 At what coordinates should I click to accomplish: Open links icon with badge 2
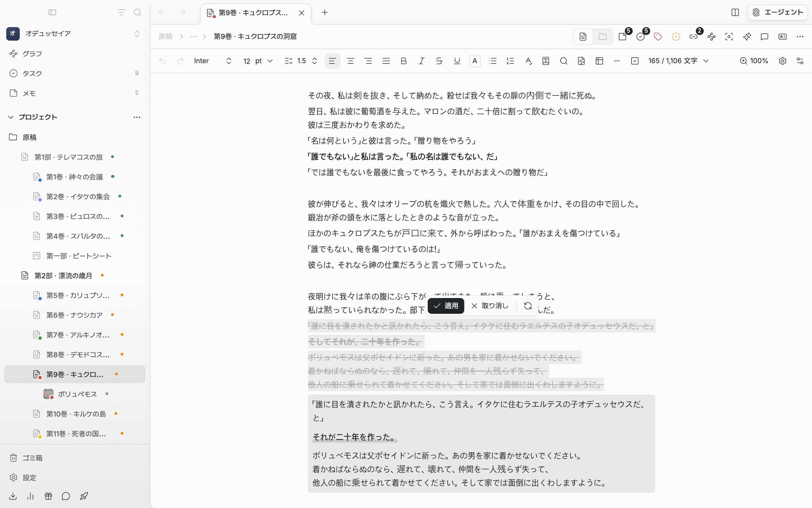693,37
